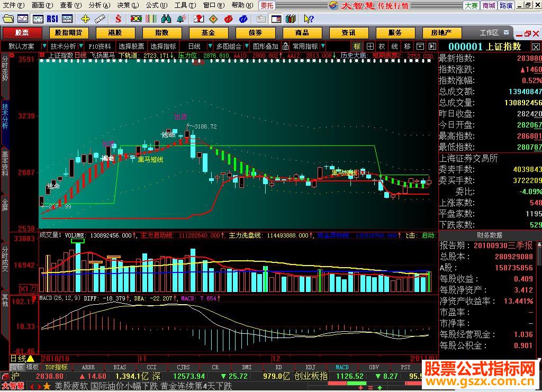Select the 房地产 category tab
The image size is (542, 392).
click(441, 33)
